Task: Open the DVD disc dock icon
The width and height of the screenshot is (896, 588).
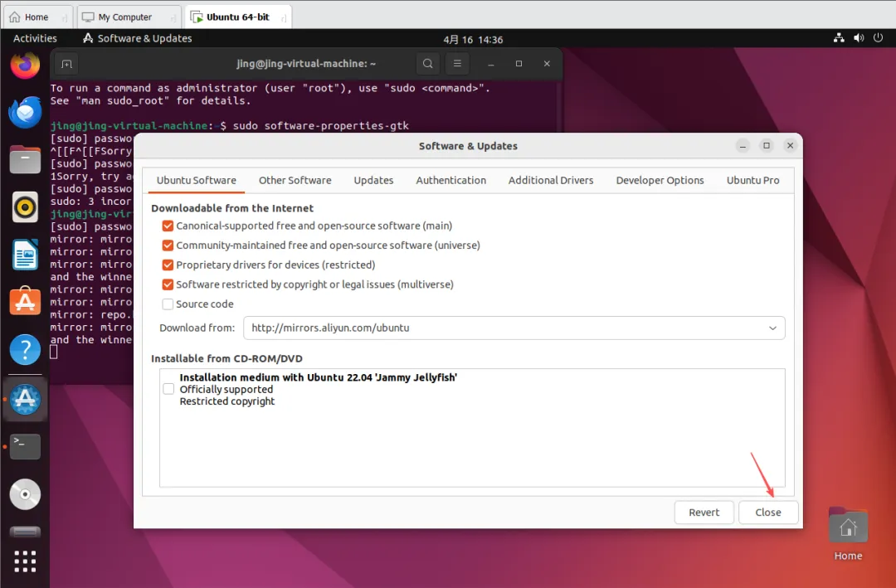Action: (25, 494)
